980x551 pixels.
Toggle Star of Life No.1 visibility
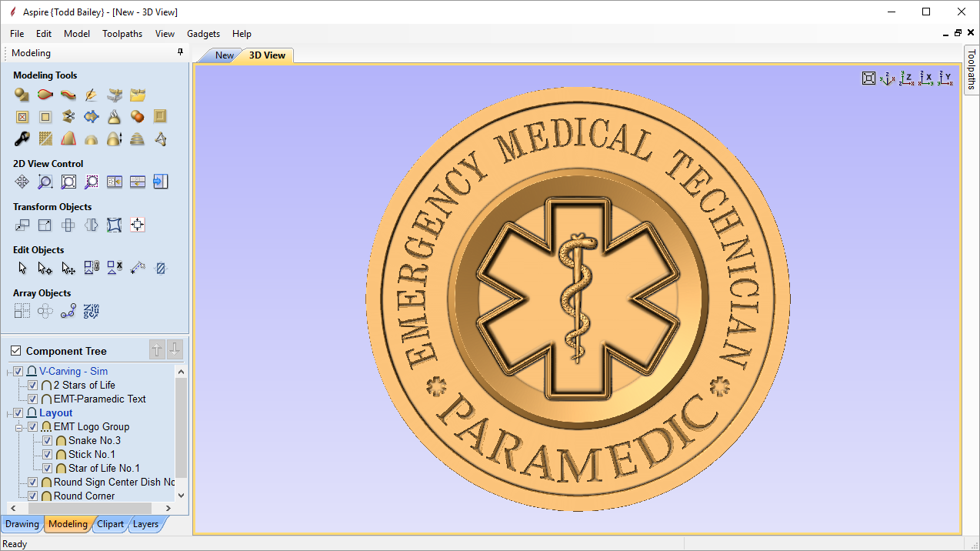[x=47, y=468]
